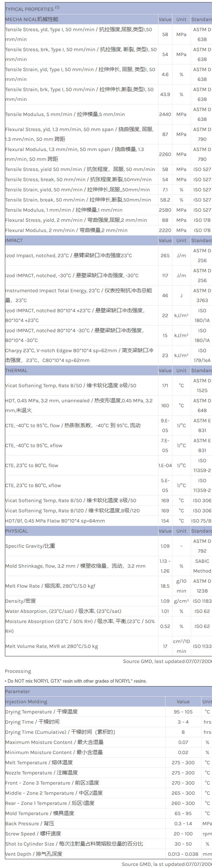Click the SABIC Method standard cell
Viewport: 212px width, 868px height.
pyautogui.click(x=202, y=566)
